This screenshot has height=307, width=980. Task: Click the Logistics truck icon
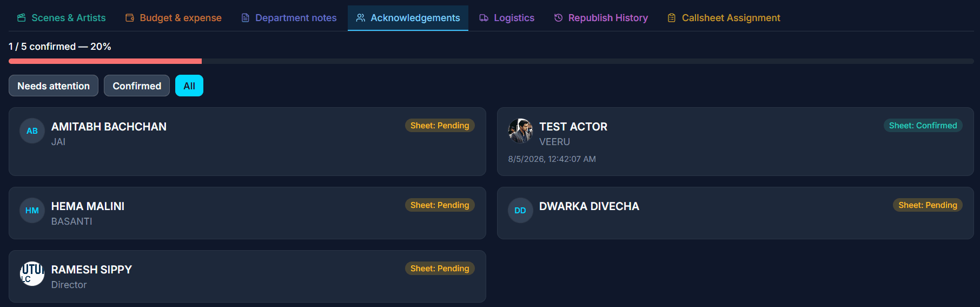pos(484,18)
